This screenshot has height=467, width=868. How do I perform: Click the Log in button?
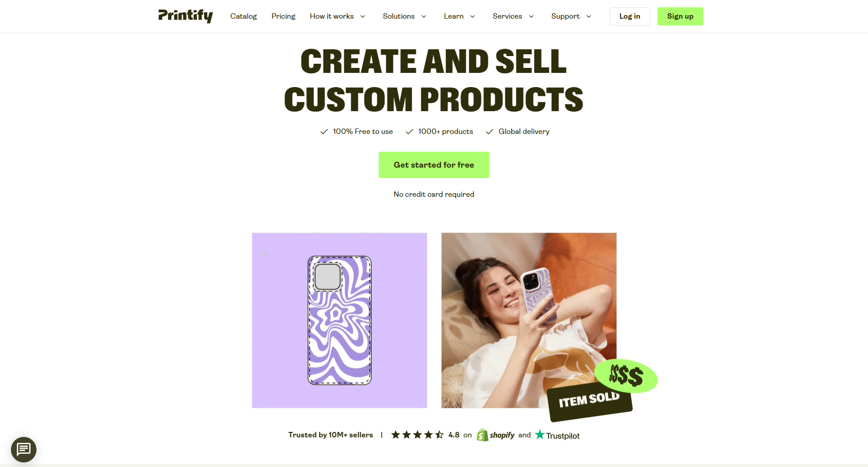point(630,16)
